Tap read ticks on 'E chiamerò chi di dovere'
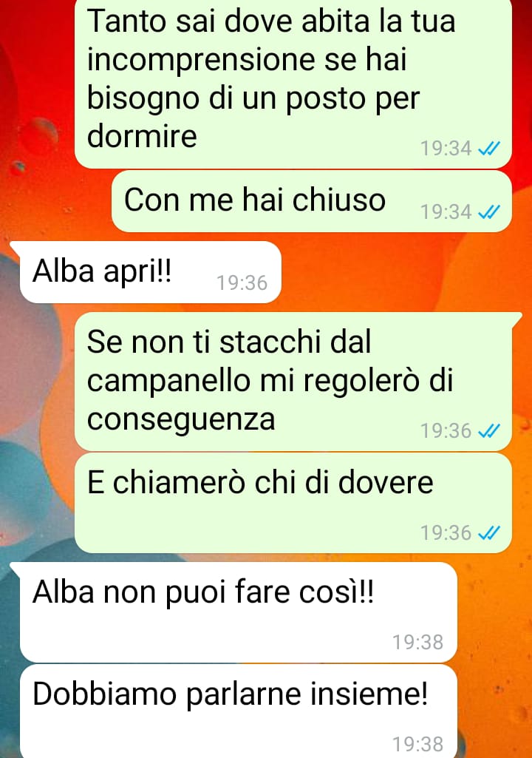 point(489,532)
